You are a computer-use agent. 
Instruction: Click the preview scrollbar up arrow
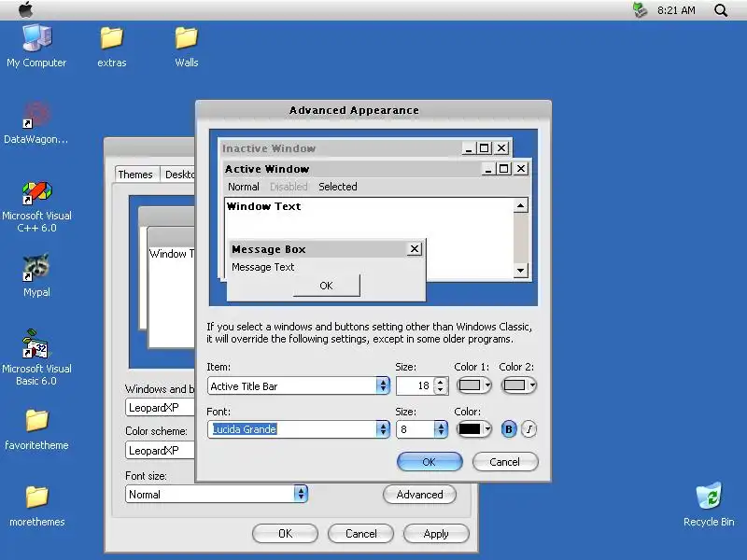(x=521, y=205)
